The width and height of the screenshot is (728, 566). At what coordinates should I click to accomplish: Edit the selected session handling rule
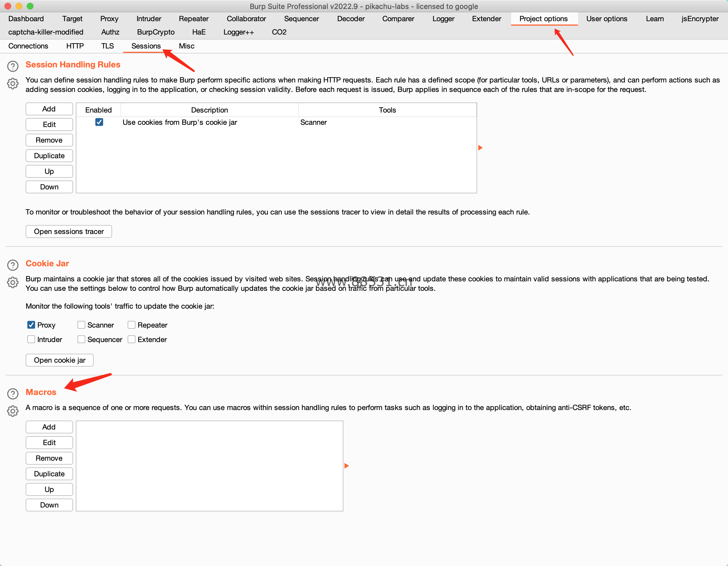[x=49, y=125]
